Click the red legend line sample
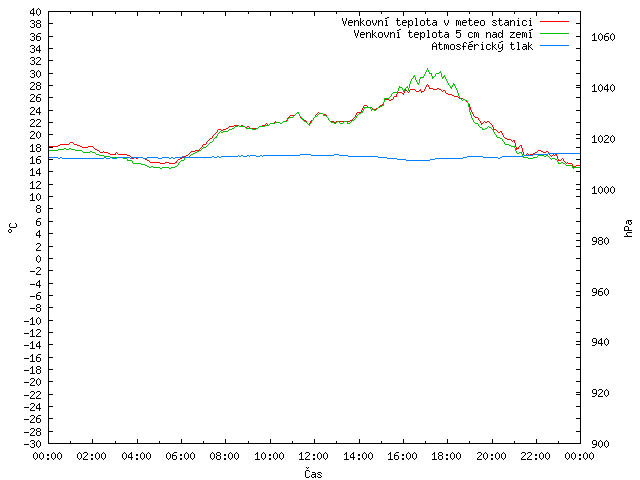The width and height of the screenshot is (640, 480). (x=554, y=21)
